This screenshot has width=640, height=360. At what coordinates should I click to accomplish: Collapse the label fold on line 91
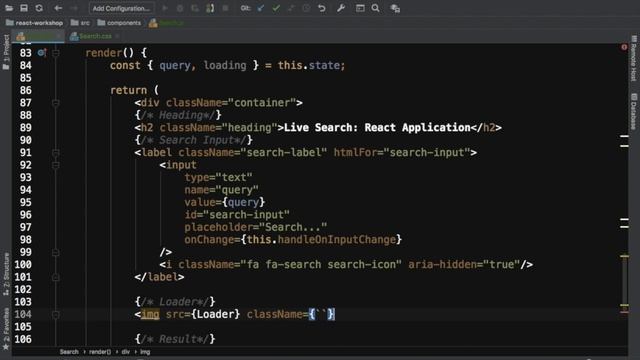[56, 153]
